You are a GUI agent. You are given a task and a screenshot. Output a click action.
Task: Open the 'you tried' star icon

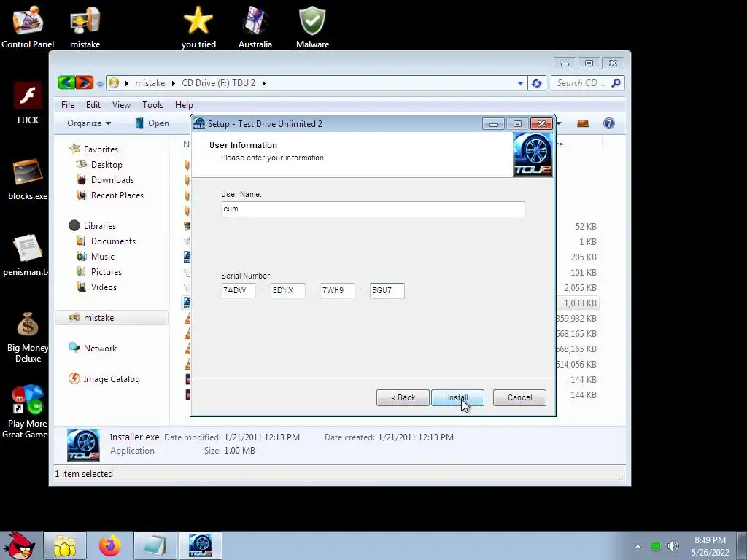click(198, 26)
